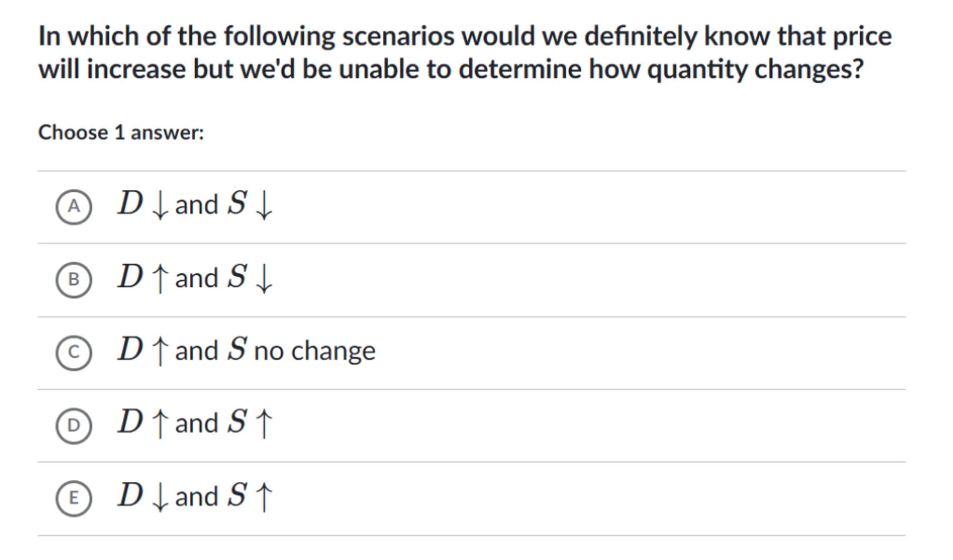Choose the circle labeled C
The height and width of the screenshot is (560, 953).
point(73,353)
